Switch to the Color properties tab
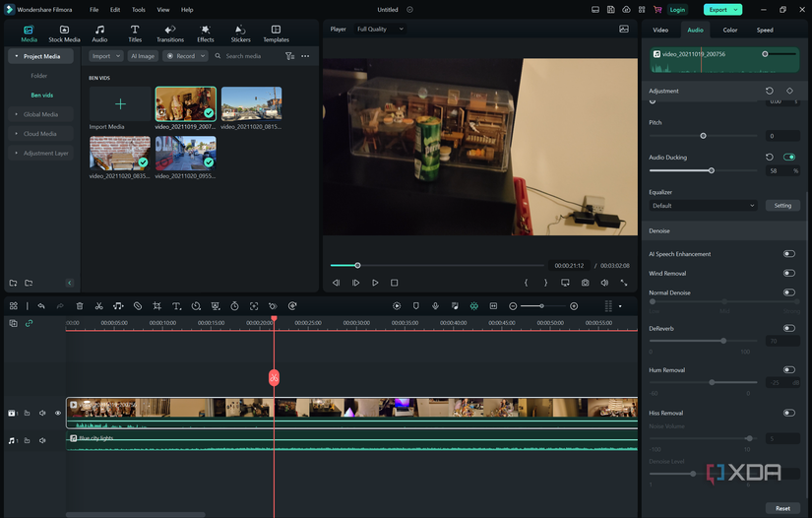812x518 pixels. click(730, 31)
